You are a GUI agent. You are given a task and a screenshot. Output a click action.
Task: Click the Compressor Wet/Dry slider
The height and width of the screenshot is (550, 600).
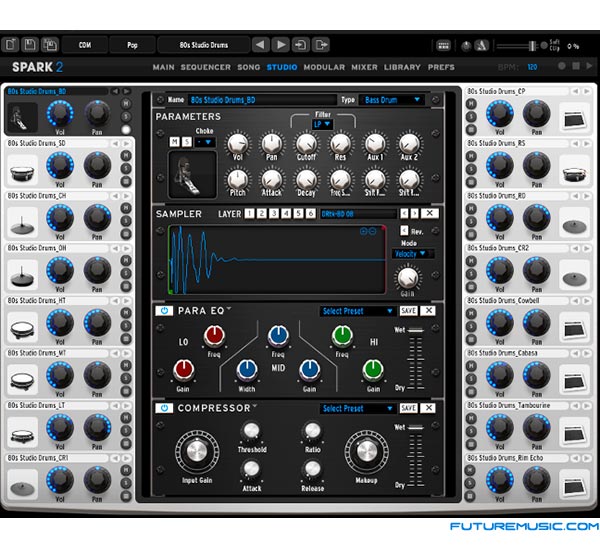point(415,456)
